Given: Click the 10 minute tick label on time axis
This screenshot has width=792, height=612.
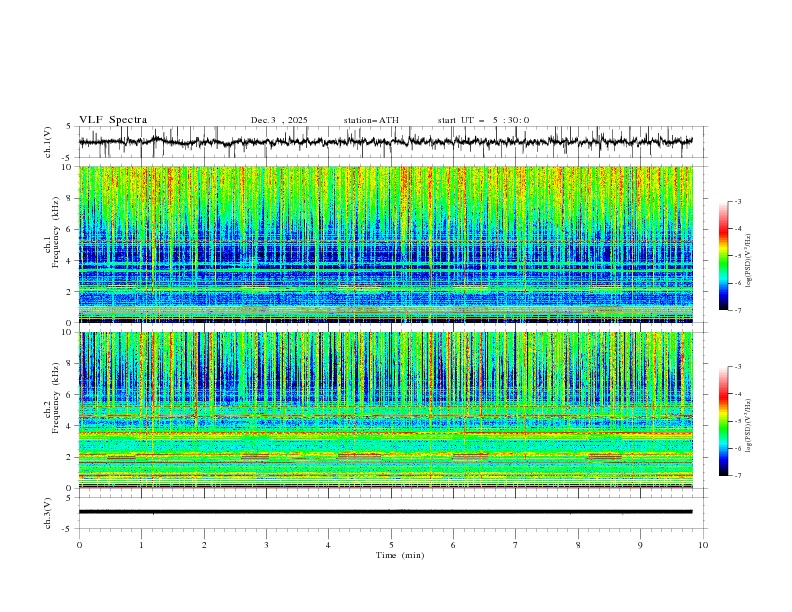Looking at the screenshot, I should point(703,544).
